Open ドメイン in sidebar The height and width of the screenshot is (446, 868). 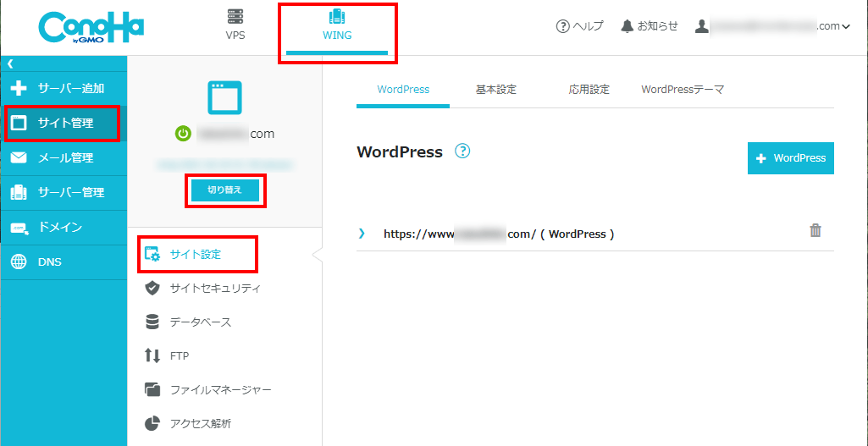click(x=64, y=228)
